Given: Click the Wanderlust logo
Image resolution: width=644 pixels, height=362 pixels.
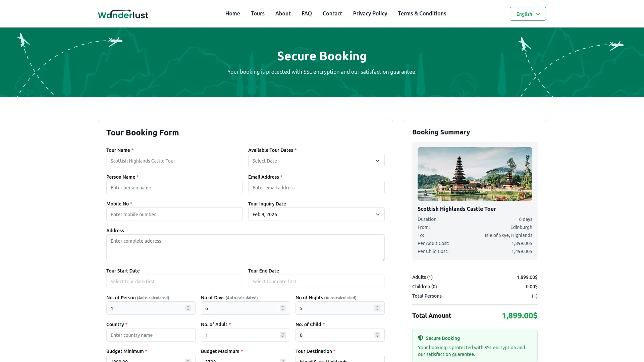Looking at the screenshot, I should (x=123, y=14).
